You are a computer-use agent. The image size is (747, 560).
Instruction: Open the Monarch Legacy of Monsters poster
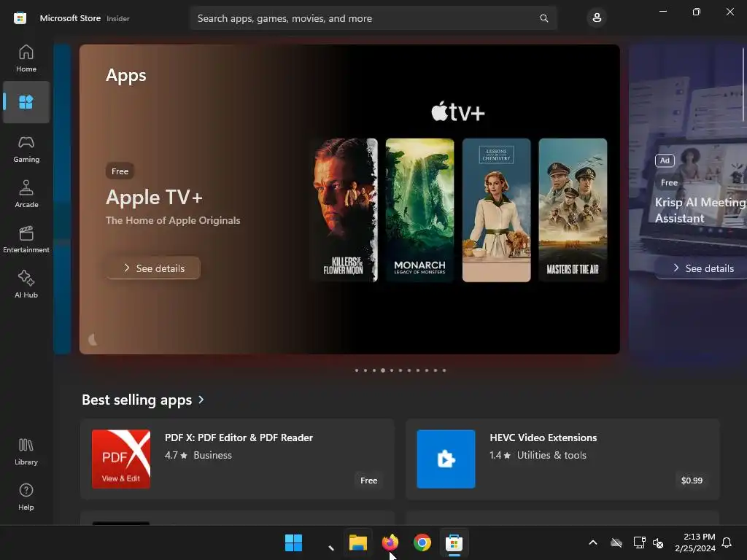point(419,210)
